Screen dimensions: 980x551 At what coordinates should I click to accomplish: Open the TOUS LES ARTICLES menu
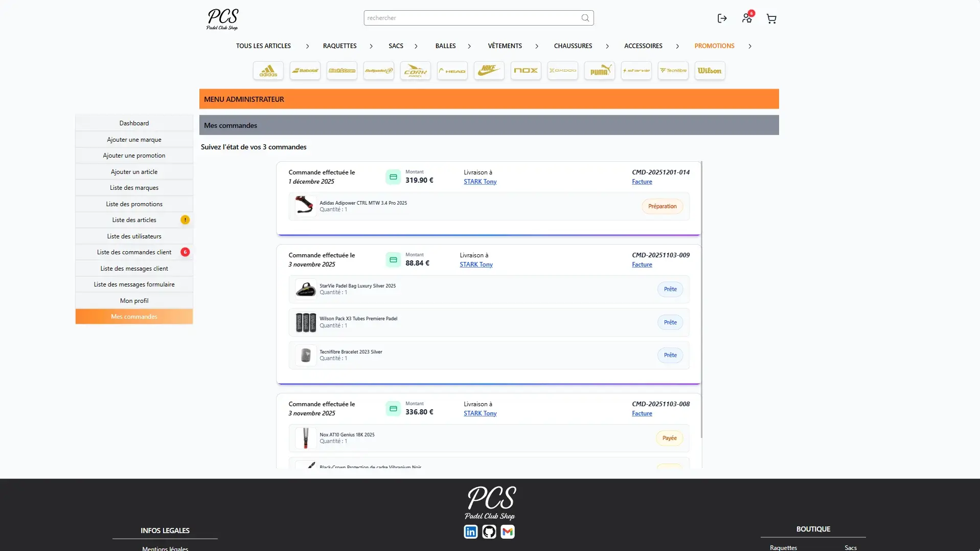click(263, 46)
